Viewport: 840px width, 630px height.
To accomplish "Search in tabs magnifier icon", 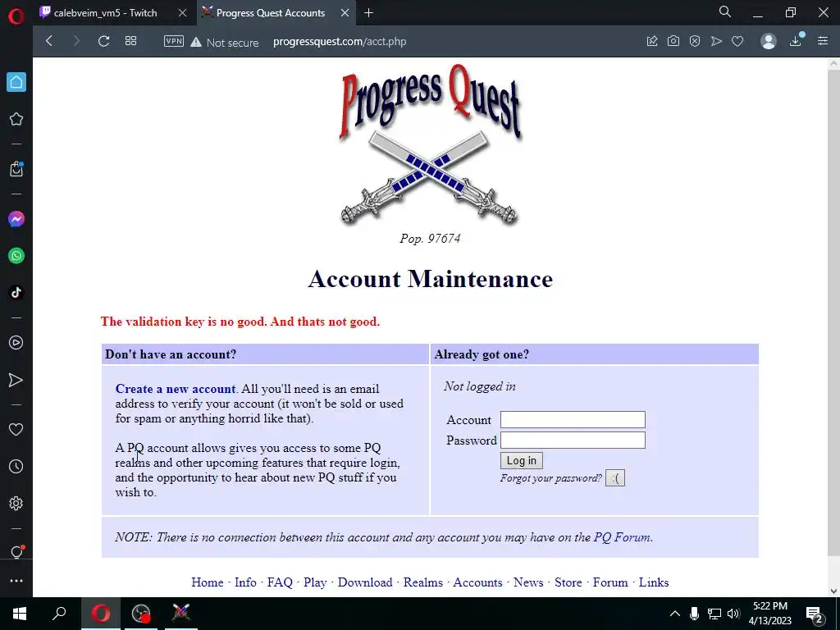I will [725, 11].
